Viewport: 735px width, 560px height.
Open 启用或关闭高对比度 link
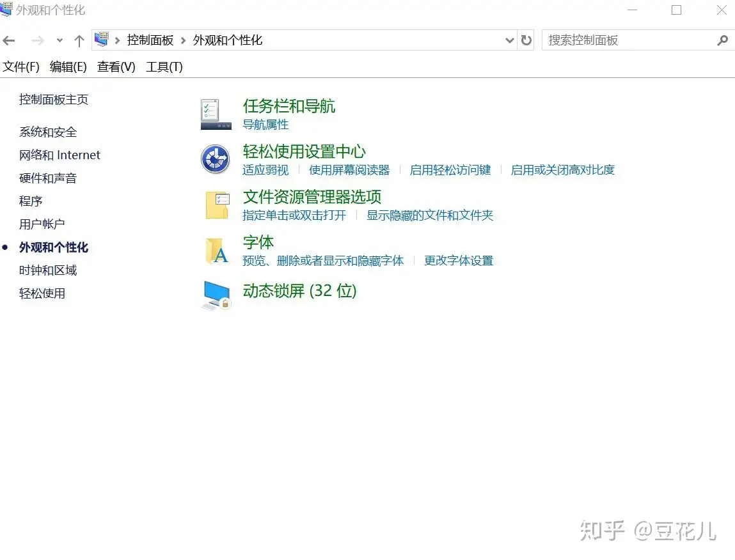point(562,169)
